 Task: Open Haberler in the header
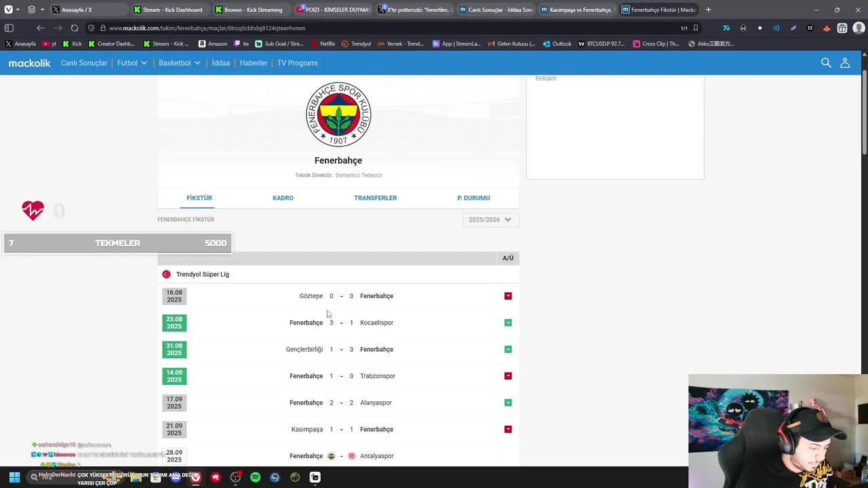coord(254,63)
